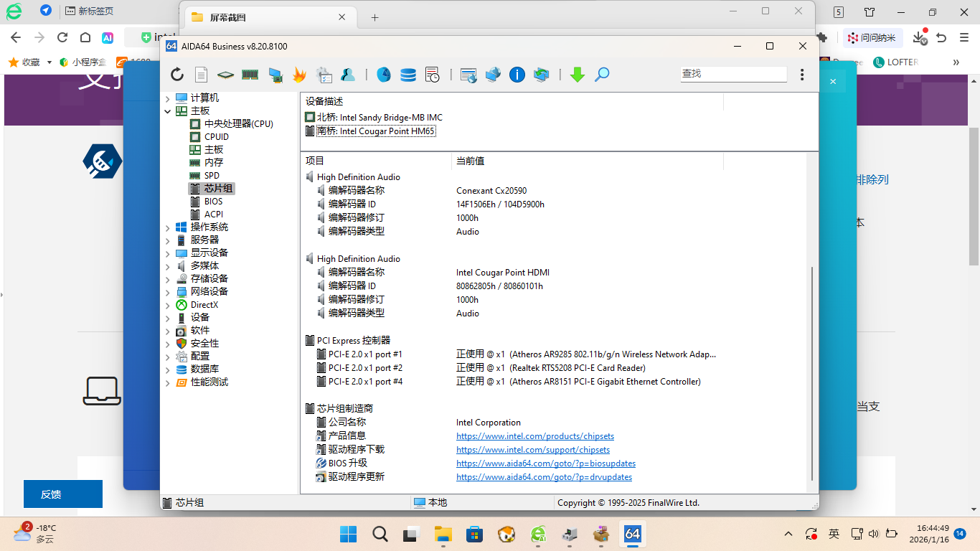Click the browser home icon
Screen dimensions: 980x551
(x=85, y=37)
